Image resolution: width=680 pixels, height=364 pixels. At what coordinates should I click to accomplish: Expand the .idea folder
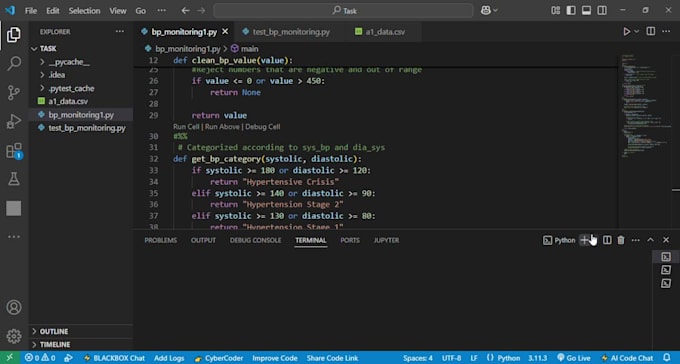click(x=81, y=75)
